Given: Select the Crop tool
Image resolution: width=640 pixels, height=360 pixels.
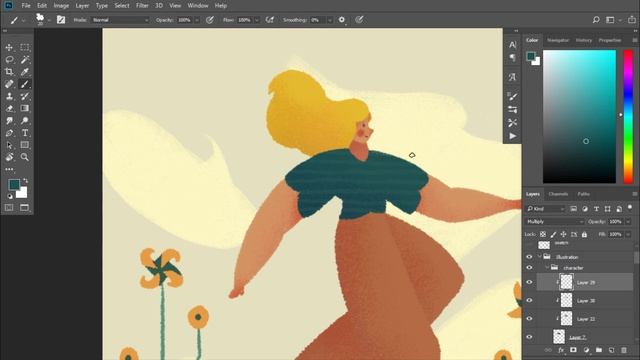Looking at the screenshot, I should point(9,72).
